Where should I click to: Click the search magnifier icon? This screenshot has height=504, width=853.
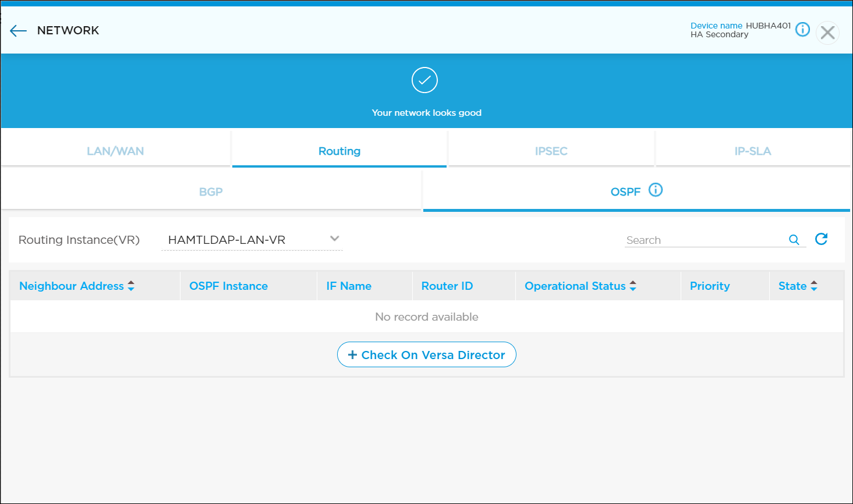(794, 240)
